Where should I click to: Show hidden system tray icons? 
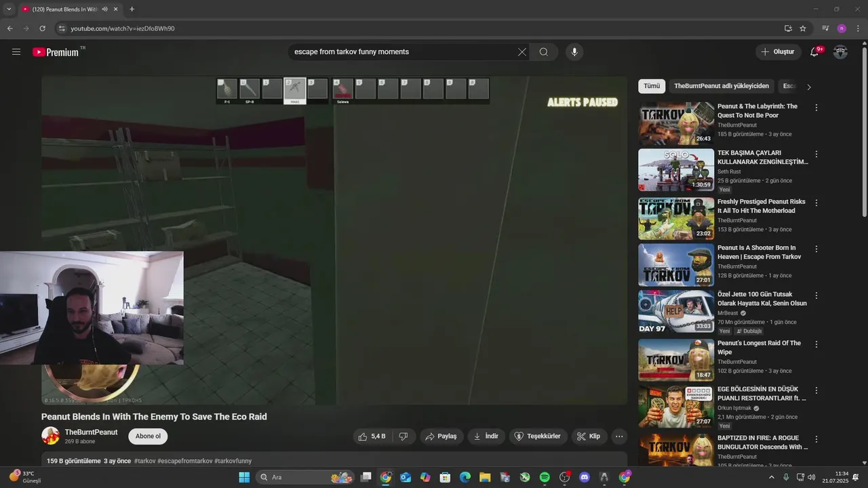pyautogui.click(x=771, y=477)
